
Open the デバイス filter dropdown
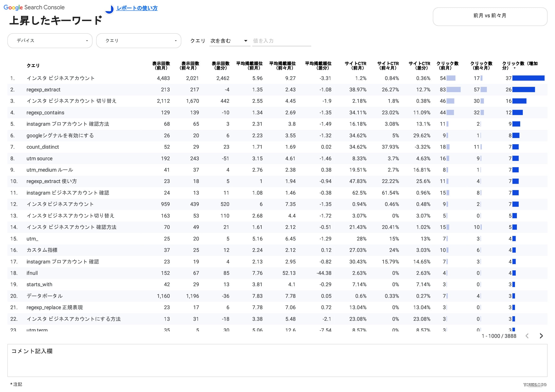pos(50,41)
